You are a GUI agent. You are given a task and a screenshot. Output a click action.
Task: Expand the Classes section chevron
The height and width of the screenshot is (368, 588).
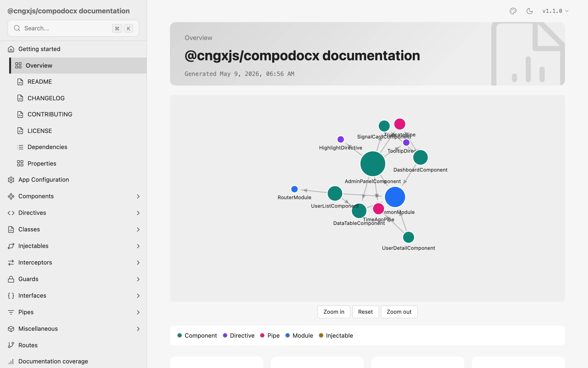(x=138, y=230)
